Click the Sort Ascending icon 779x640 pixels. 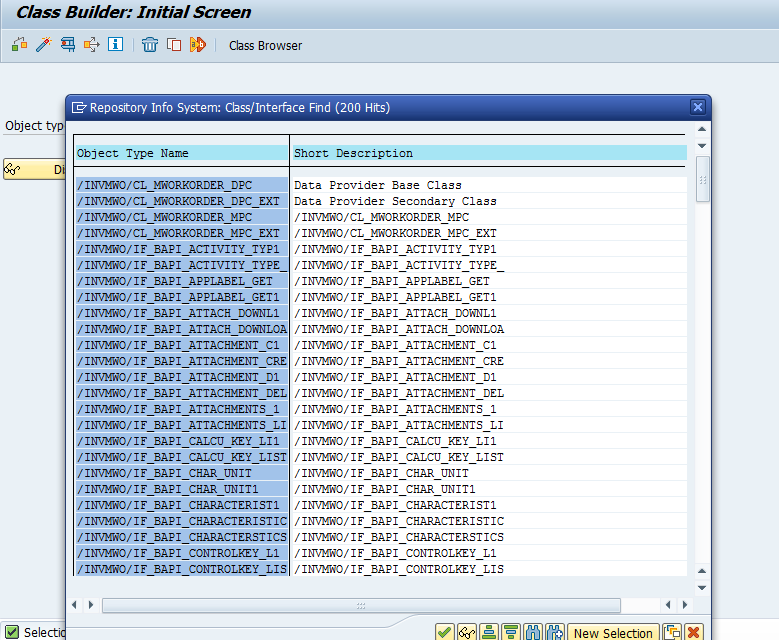(489, 633)
